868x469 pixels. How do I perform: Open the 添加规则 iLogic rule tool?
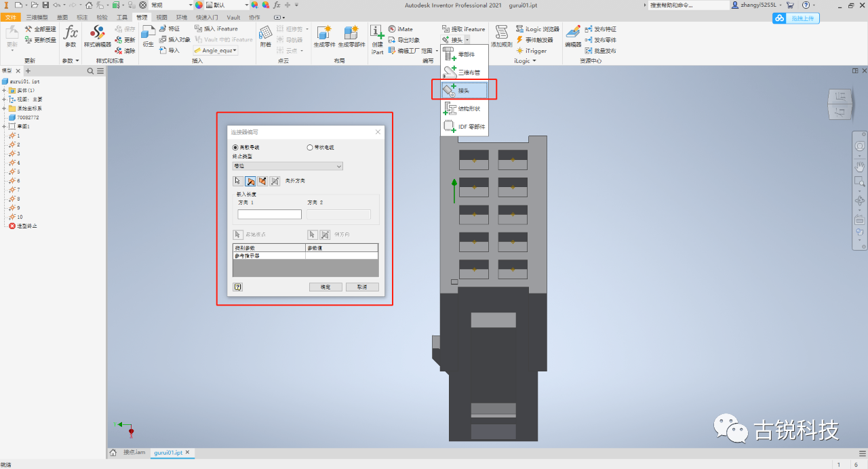(501, 36)
